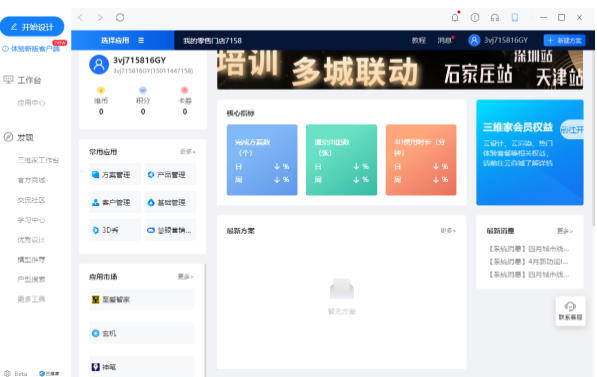Click store name 我的零售门店7158

point(212,40)
